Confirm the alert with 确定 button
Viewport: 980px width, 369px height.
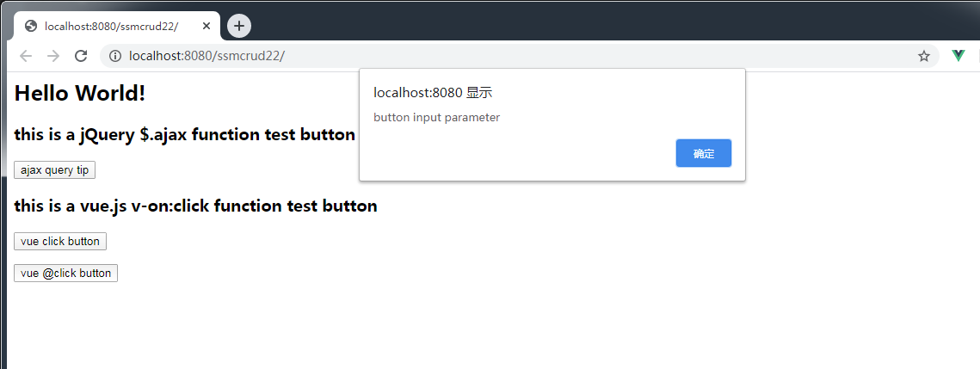704,154
